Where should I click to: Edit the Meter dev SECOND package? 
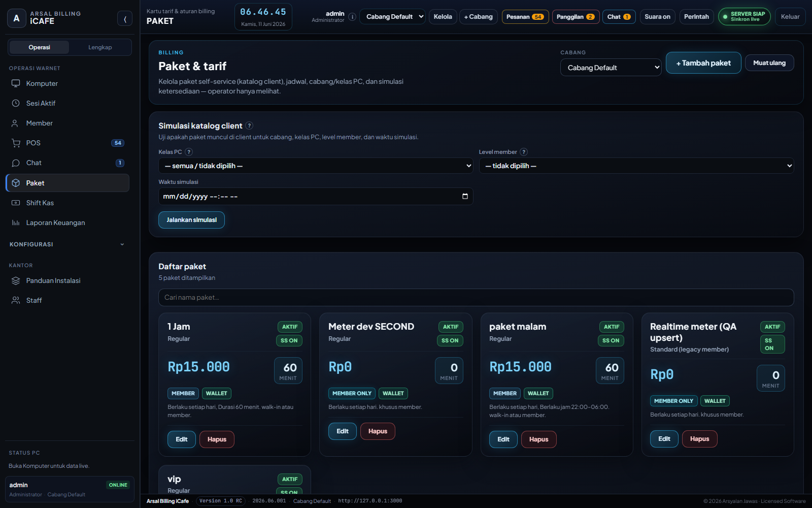343,431
